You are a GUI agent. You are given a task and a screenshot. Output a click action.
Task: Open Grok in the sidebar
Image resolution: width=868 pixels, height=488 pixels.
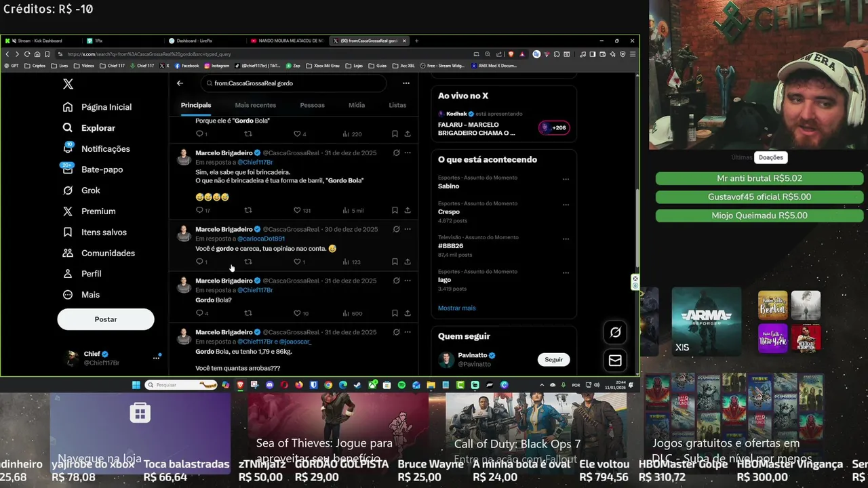(81, 190)
